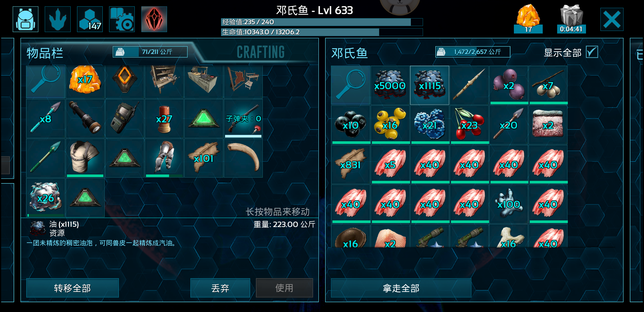The image size is (644, 312).
Task: Click the 拿走全部 button
Action: 401,288
